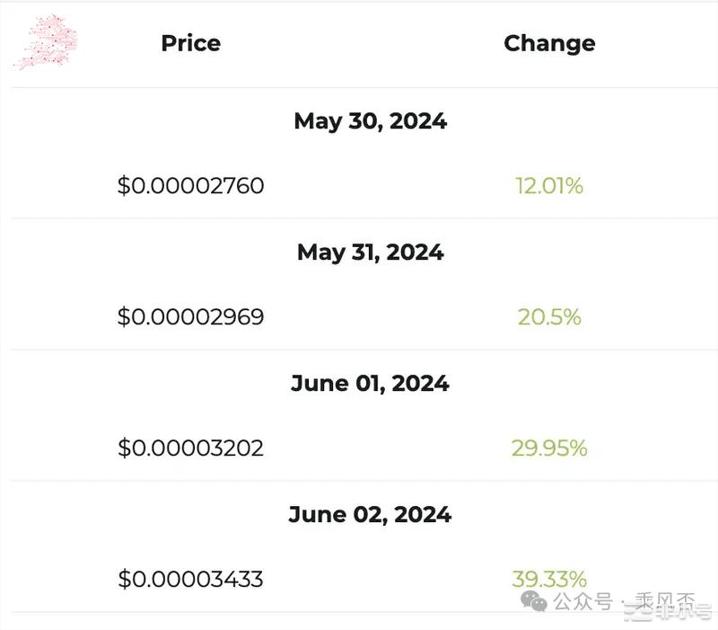The image size is (718, 630).
Task: Click the divider line under the May 31 row
Action: (x=364, y=349)
